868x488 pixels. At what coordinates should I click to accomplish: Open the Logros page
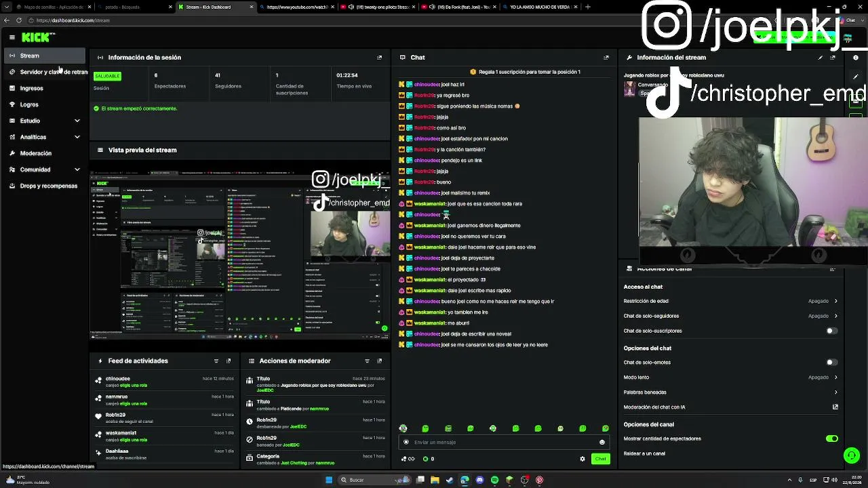click(x=45, y=104)
